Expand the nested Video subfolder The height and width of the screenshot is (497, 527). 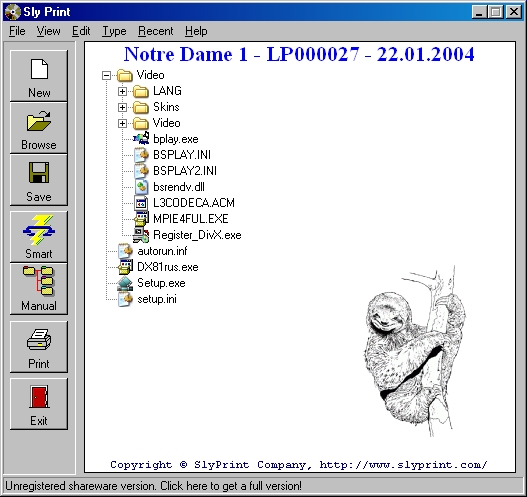click(x=122, y=123)
